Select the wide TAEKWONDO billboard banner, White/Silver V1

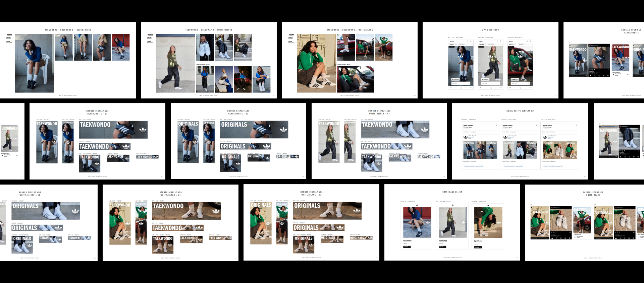coord(395,130)
